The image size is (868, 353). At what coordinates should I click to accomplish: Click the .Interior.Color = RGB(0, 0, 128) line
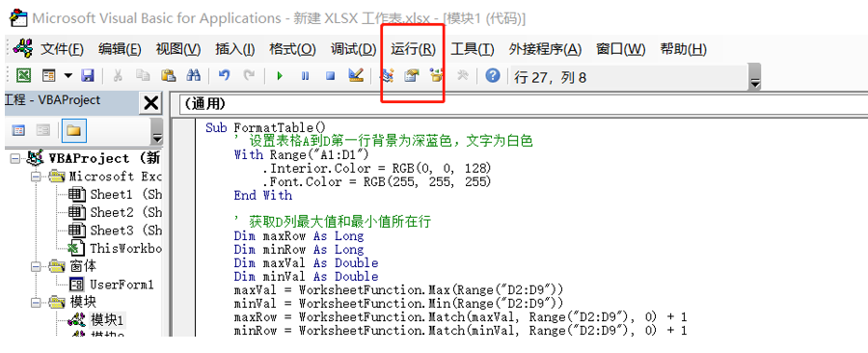point(376,168)
